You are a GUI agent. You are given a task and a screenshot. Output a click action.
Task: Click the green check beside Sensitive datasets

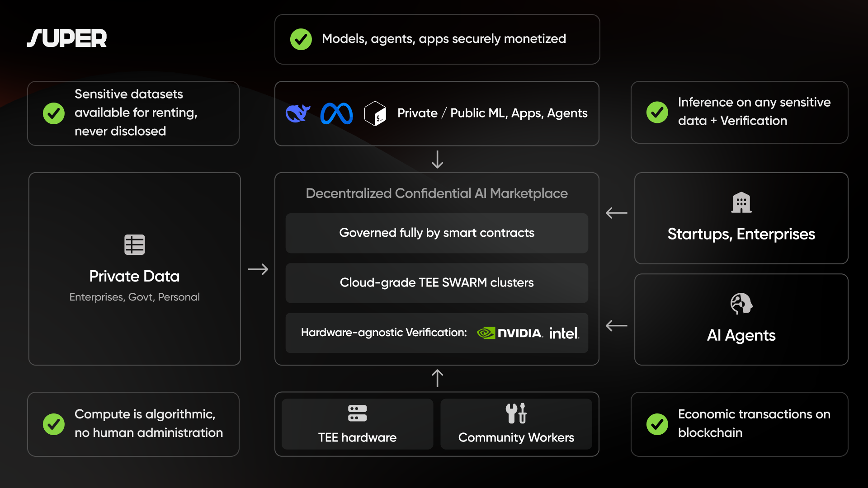click(54, 113)
